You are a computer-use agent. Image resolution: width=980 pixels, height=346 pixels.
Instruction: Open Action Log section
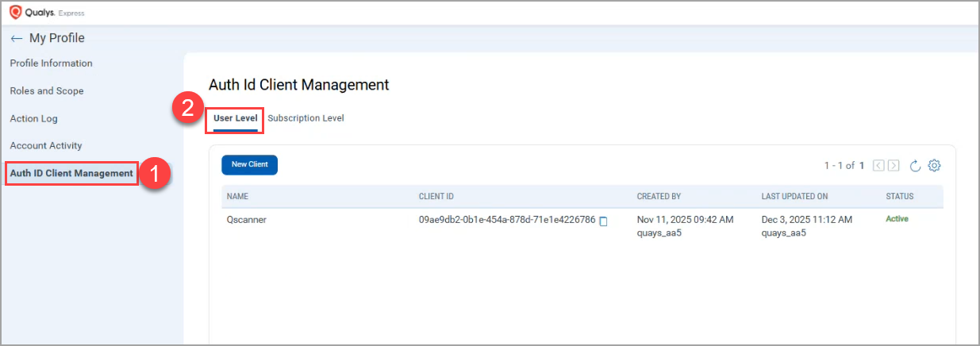(x=33, y=119)
